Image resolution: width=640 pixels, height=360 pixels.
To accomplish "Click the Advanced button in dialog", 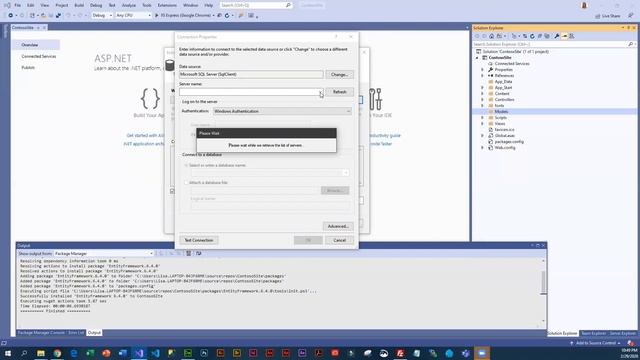I will (338, 226).
